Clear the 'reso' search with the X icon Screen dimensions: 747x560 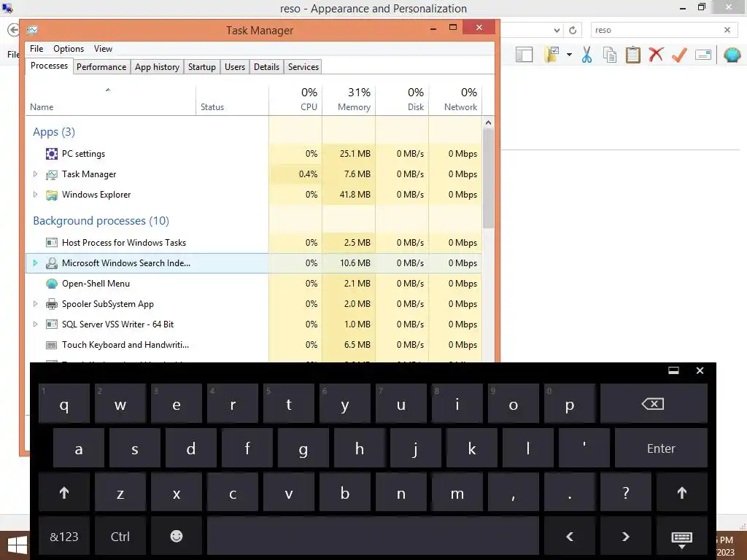[x=727, y=29]
